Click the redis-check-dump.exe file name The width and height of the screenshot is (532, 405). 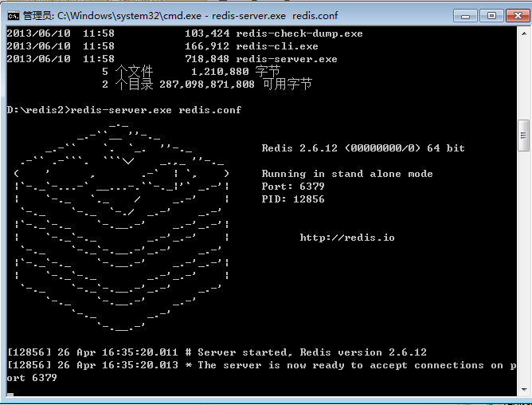[299, 33]
